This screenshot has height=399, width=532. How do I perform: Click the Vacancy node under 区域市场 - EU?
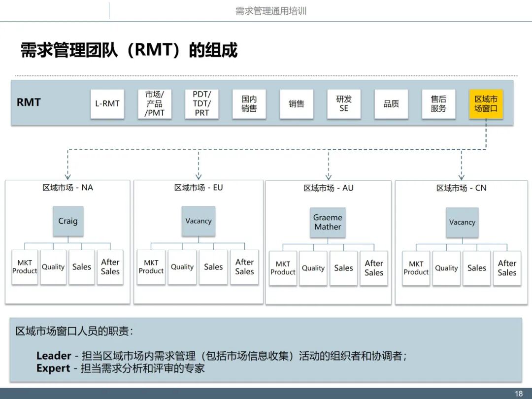click(x=199, y=221)
